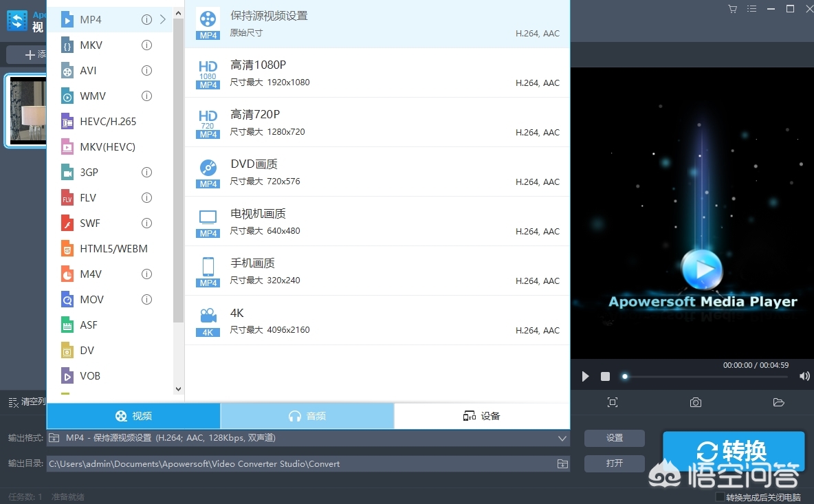Show info icon for M4V
This screenshot has width=814, height=504.
147,274
